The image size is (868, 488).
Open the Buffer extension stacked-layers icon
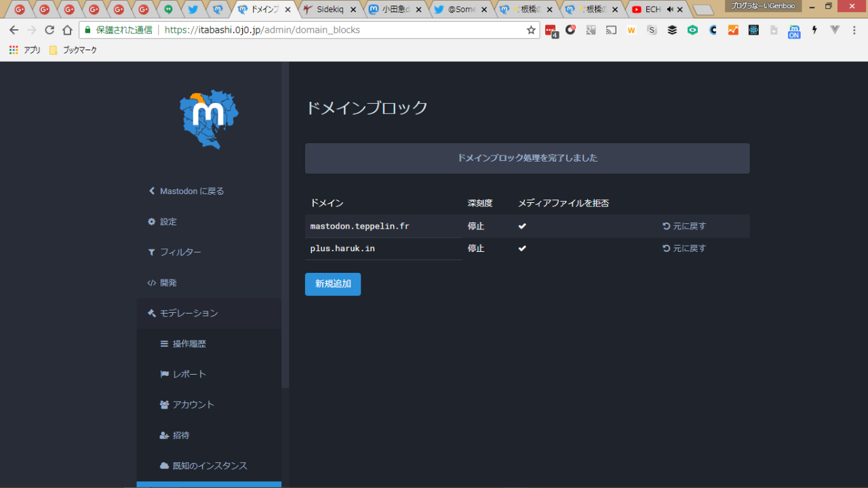coord(672,30)
